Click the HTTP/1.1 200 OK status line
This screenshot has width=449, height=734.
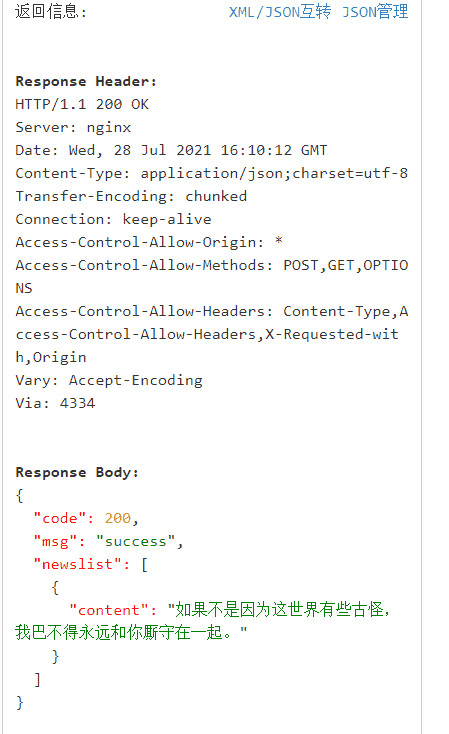[82, 104]
